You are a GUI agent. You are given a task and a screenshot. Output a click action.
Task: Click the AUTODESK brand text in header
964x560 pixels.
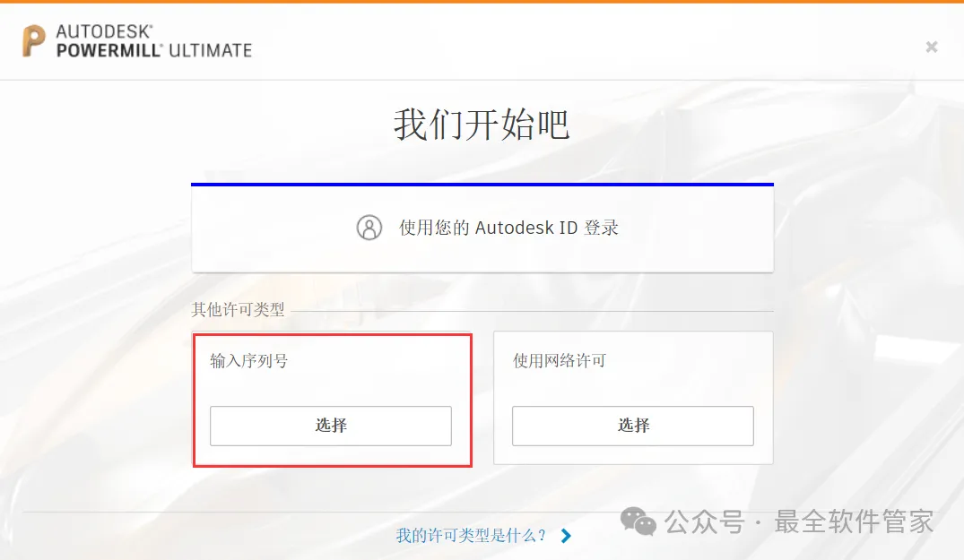click(x=104, y=31)
